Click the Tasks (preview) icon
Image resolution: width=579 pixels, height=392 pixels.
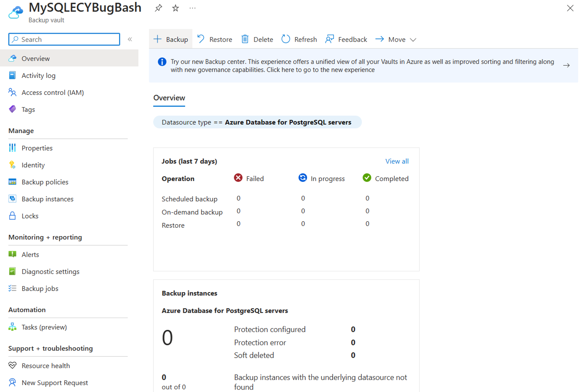[x=12, y=327]
